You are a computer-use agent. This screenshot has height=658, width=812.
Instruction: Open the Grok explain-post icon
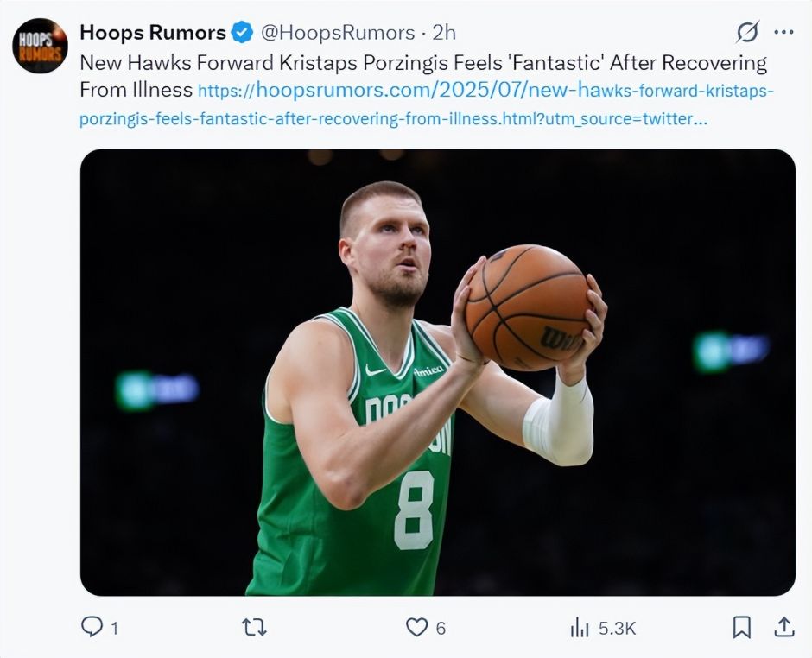[x=747, y=33]
